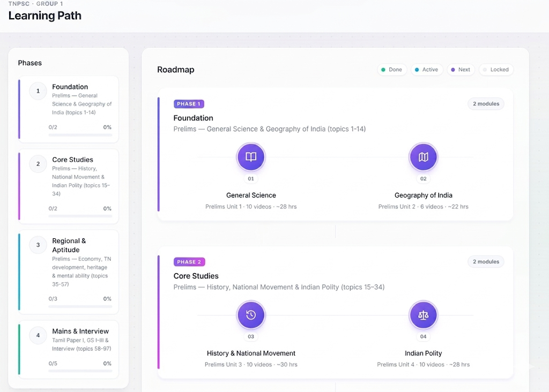Click the Mains & Interview progress bar
The image size is (549, 392).
[80, 371]
